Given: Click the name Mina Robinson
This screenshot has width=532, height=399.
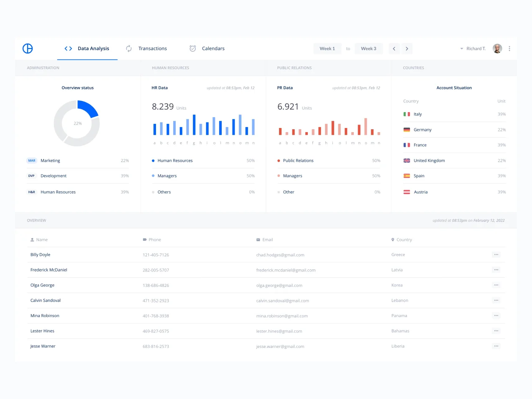Looking at the screenshot, I should tap(45, 316).
